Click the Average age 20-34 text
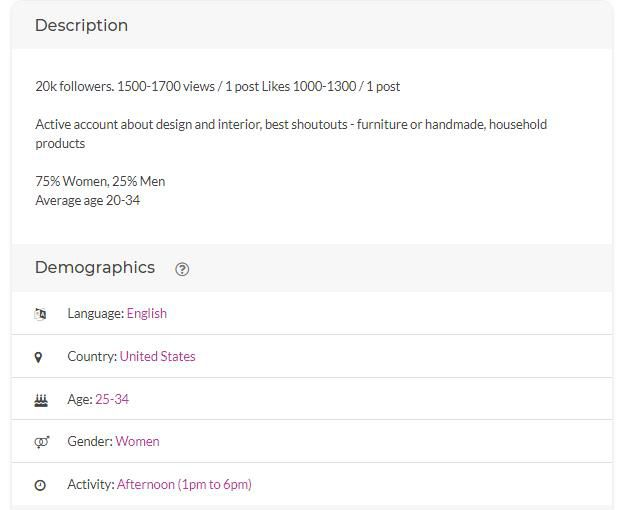The image size is (619, 510). (88, 201)
